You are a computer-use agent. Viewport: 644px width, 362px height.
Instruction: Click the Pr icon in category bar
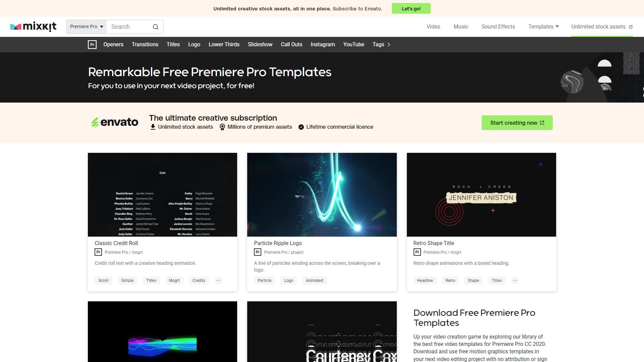point(92,45)
